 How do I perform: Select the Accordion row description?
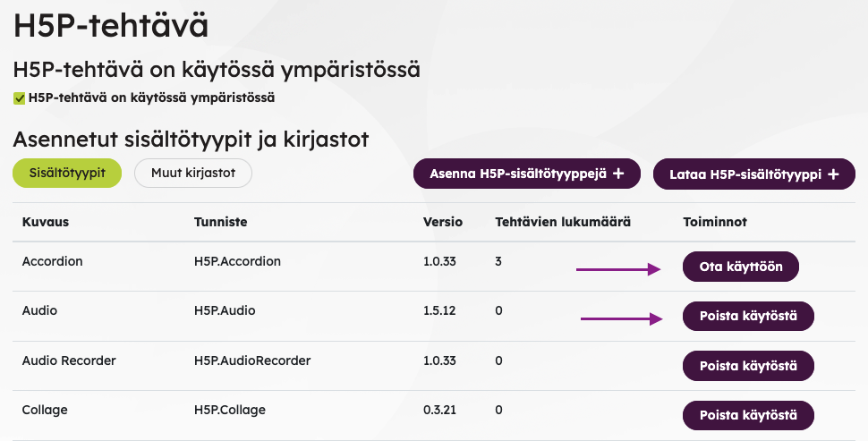[52, 261]
